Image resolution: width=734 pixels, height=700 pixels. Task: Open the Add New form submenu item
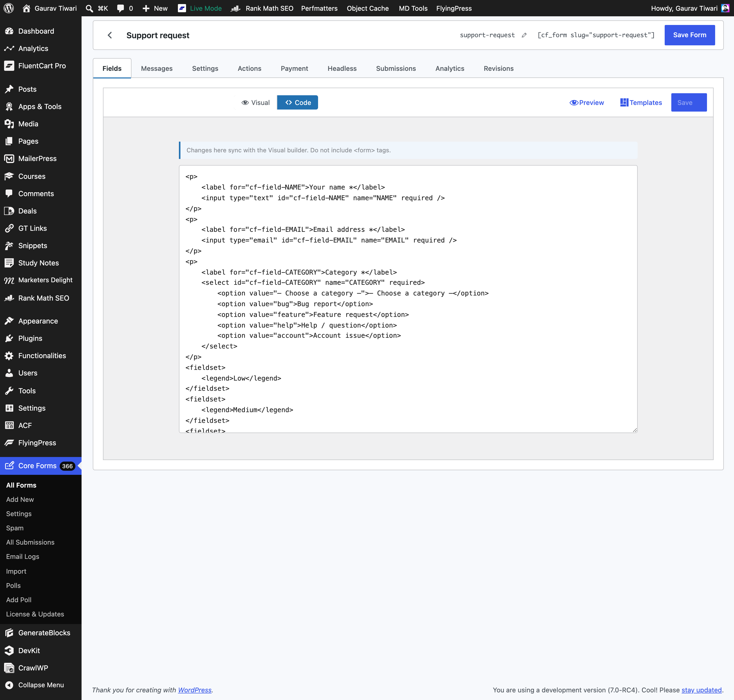pyautogui.click(x=20, y=499)
